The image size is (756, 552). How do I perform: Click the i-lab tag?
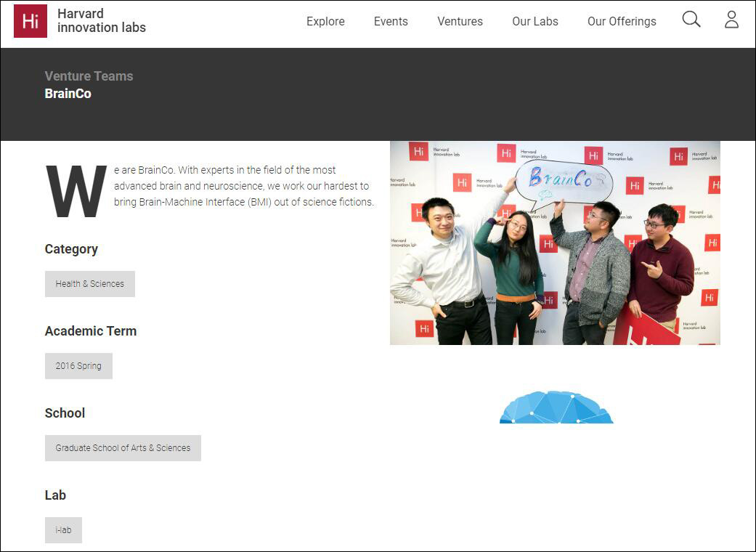pos(63,529)
